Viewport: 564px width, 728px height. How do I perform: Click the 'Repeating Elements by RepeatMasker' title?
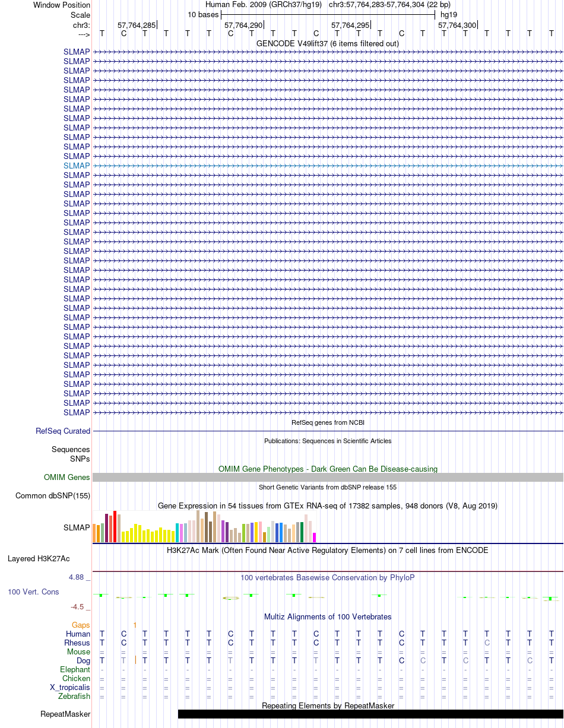(328, 705)
